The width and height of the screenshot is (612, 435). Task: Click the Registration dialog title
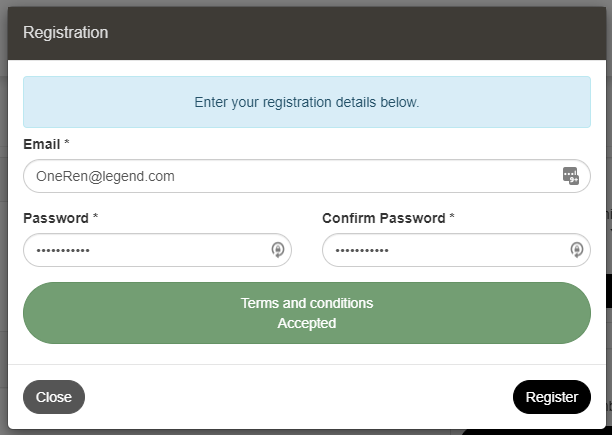pos(66,33)
